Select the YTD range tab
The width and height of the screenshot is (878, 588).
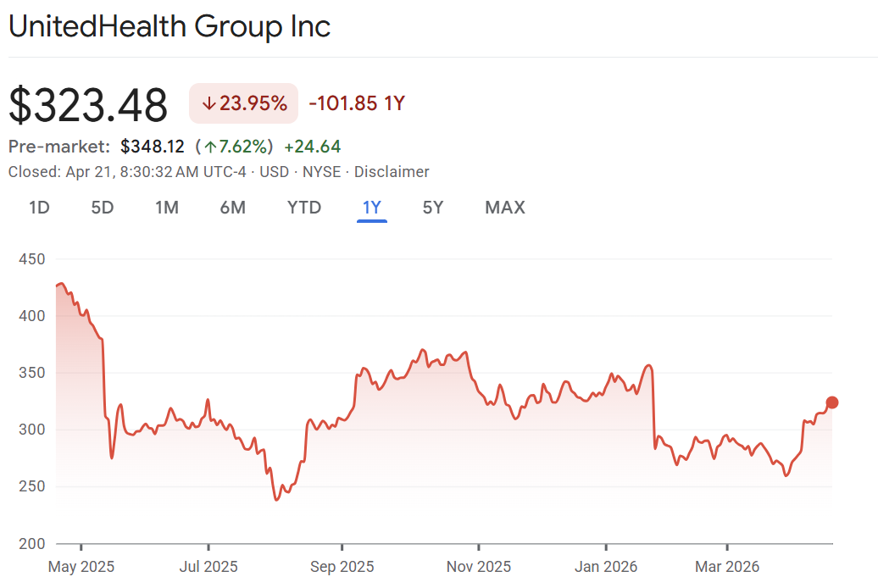pyautogui.click(x=304, y=208)
